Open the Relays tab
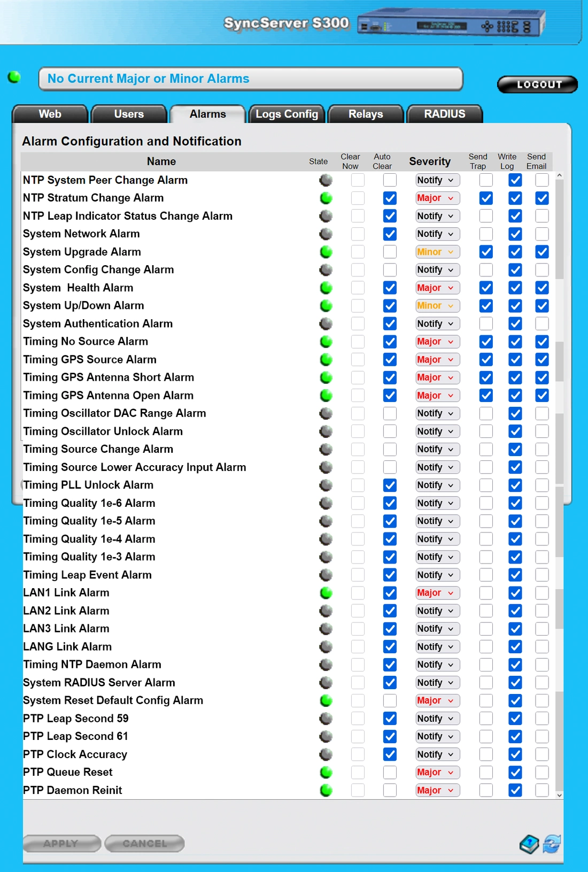 366,114
